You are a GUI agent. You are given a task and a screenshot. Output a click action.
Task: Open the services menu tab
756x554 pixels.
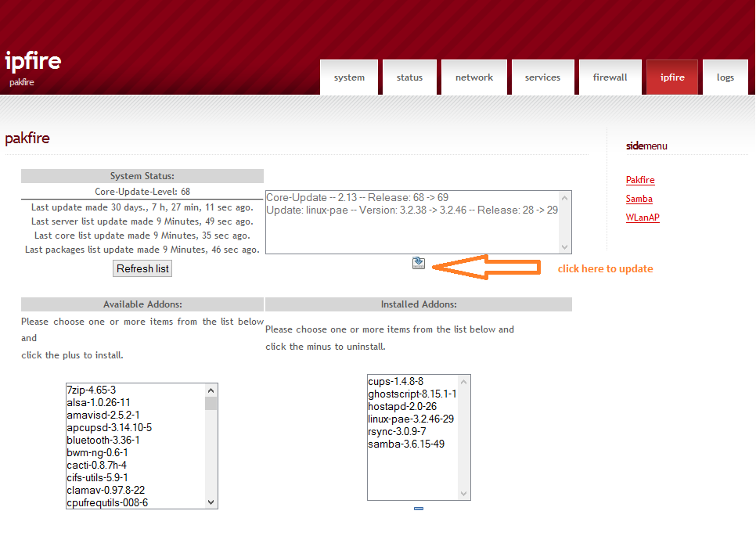(x=542, y=77)
